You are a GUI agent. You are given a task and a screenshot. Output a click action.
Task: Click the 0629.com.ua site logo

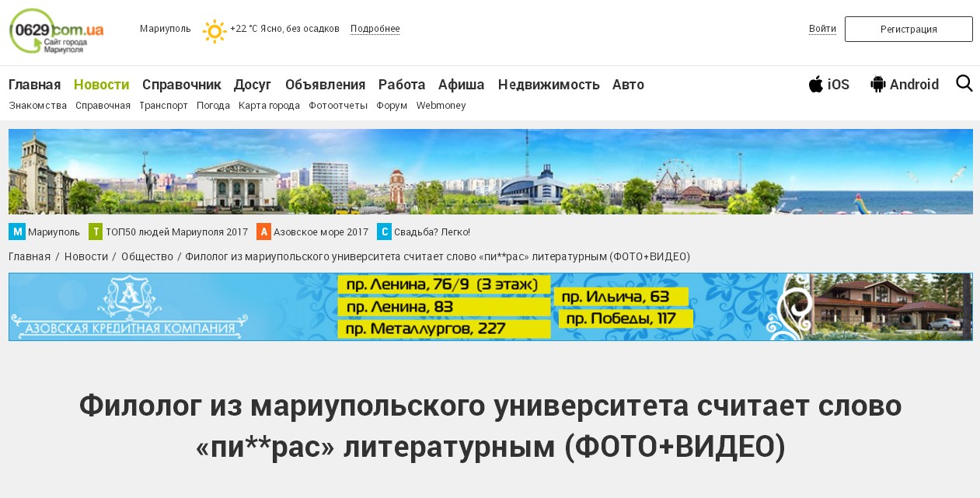57,31
